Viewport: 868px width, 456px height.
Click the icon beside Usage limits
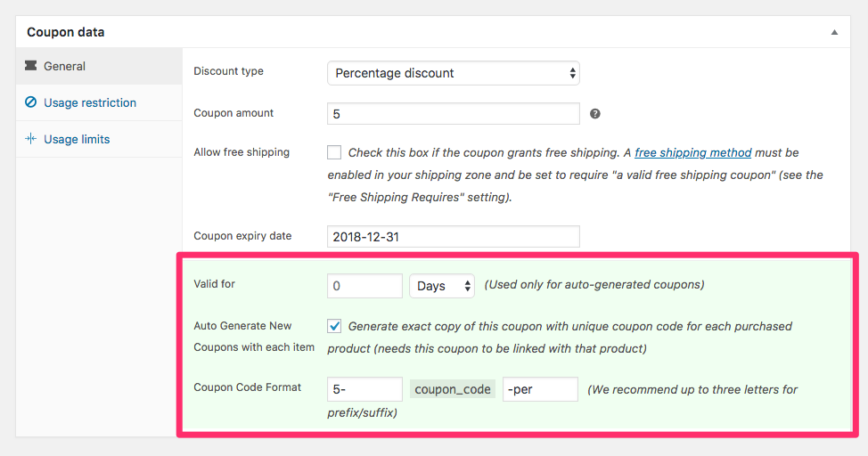pyautogui.click(x=31, y=139)
